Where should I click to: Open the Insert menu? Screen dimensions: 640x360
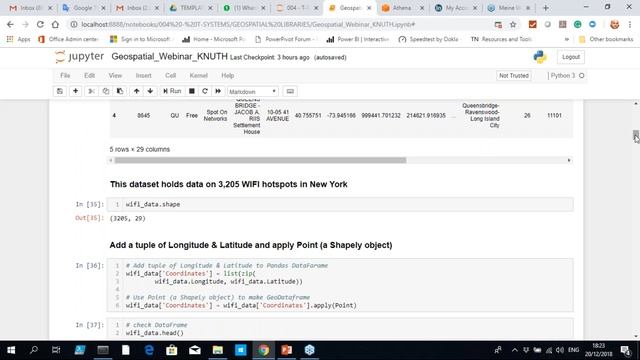coord(143,76)
